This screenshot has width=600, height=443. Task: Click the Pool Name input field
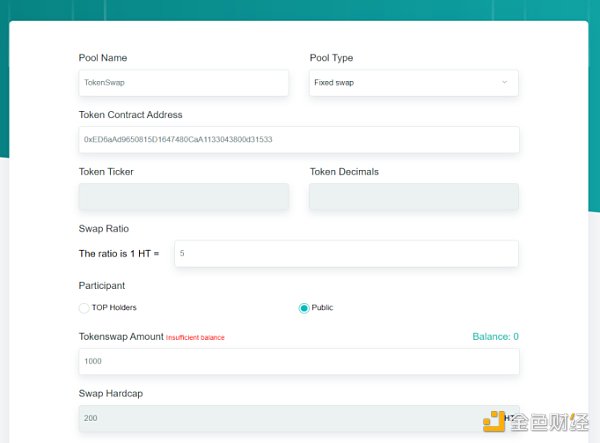(183, 83)
